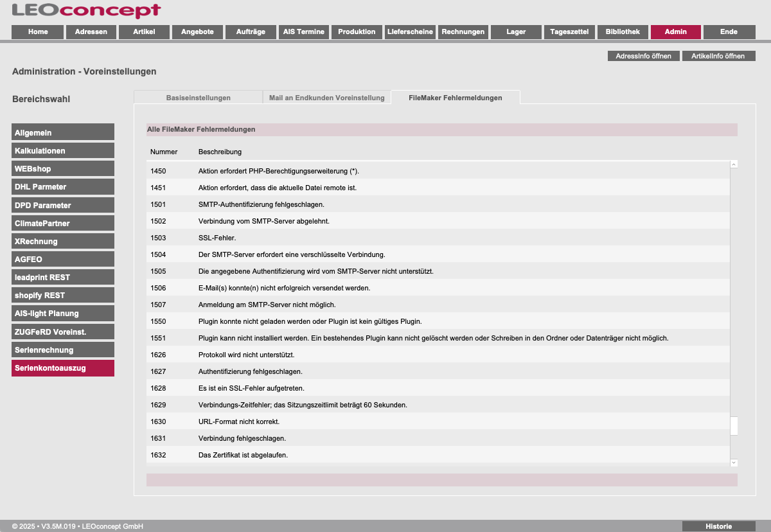Select the FileMaker Fehlermeldungen tab
Image resolution: width=771 pixels, height=532 pixels.
coord(455,98)
